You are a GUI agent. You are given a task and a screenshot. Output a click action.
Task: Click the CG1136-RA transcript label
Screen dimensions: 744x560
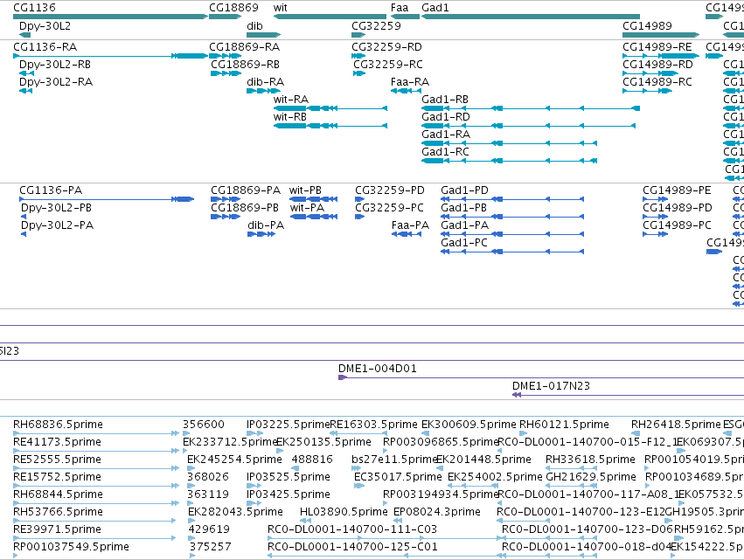coord(45,47)
